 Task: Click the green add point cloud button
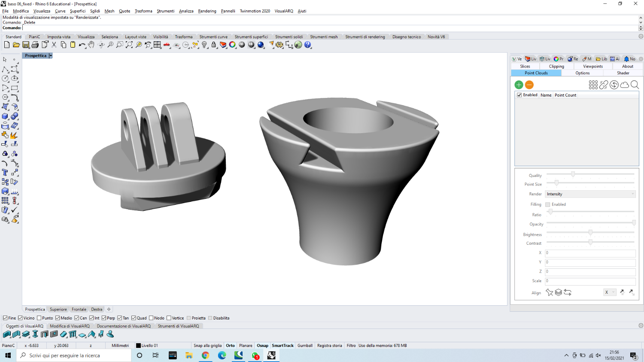[x=519, y=85]
